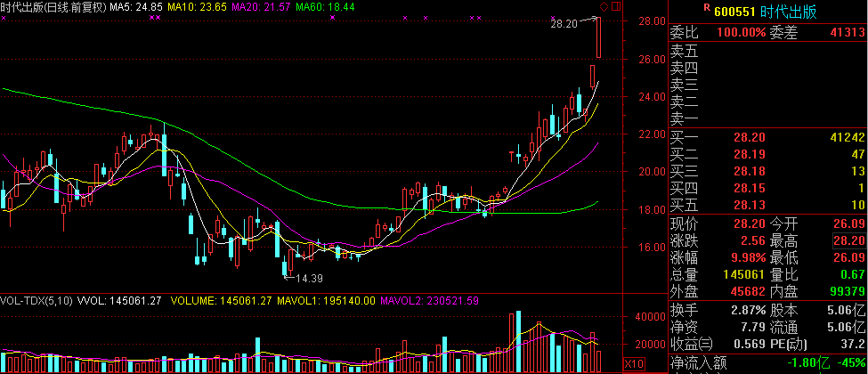868x374 pixels.
Task: Click the MAVOL2: 230521.59 label
Action: [430, 301]
